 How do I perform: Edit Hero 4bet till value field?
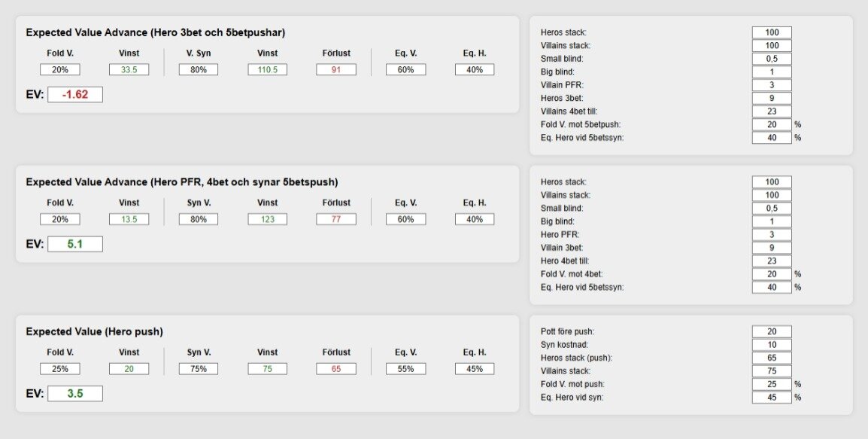coord(772,261)
